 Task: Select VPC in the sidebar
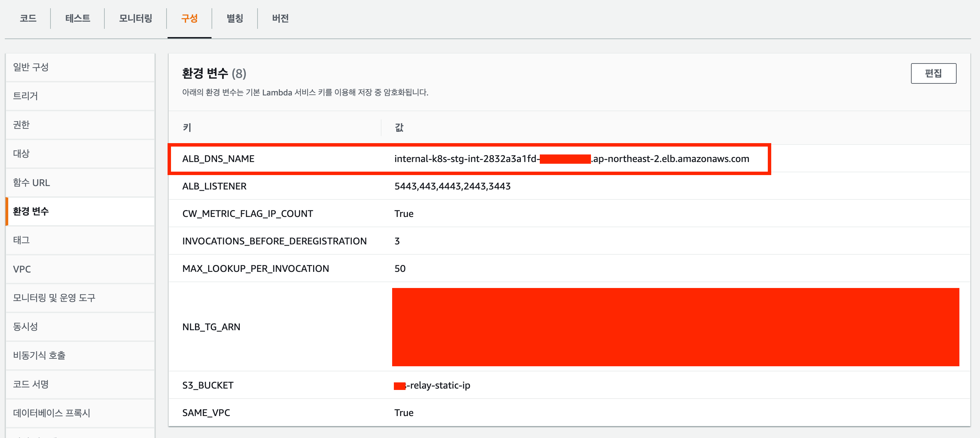pos(22,269)
